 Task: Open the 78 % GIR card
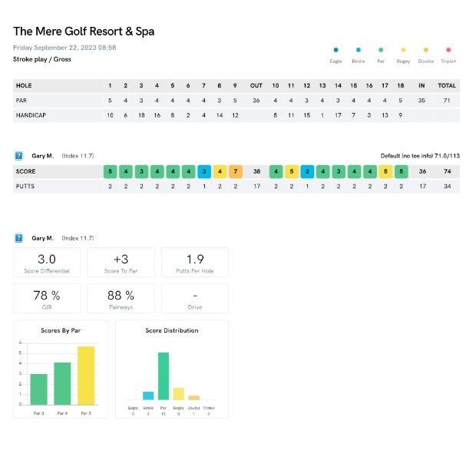[47, 299]
